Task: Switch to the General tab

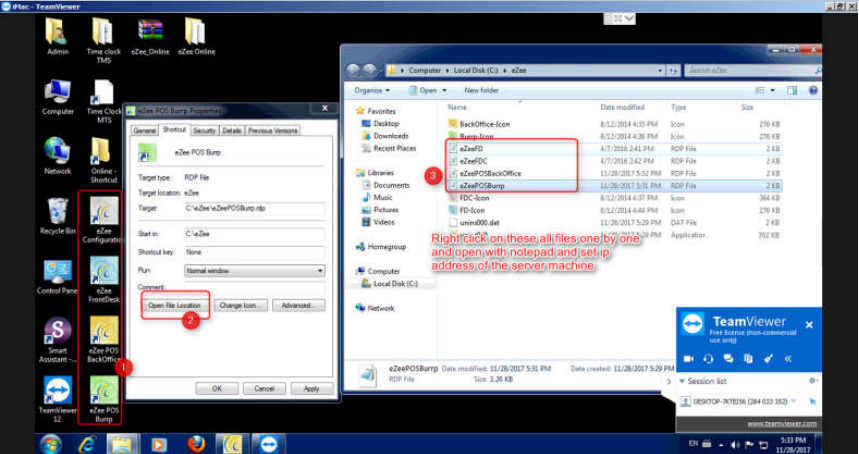Action: tap(145, 131)
